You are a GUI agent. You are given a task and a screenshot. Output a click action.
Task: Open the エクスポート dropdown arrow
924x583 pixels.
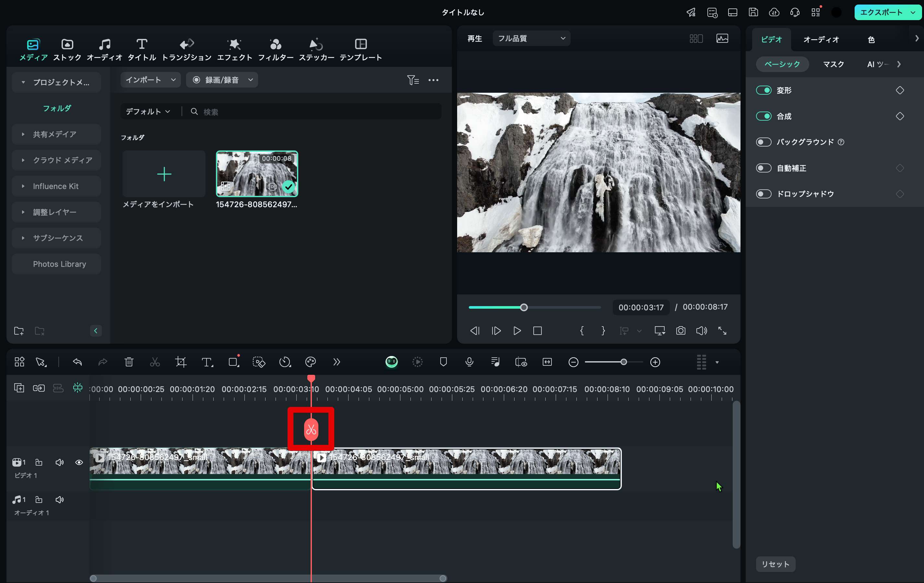click(913, 12)
